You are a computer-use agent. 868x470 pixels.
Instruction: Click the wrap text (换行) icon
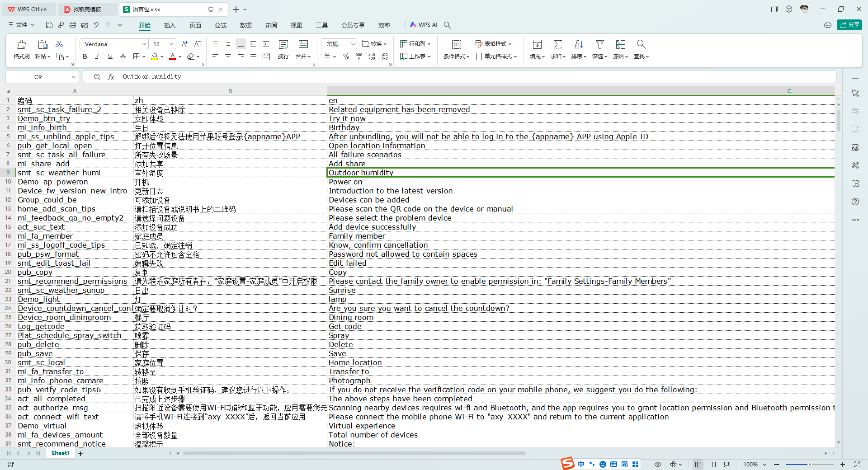283,44
